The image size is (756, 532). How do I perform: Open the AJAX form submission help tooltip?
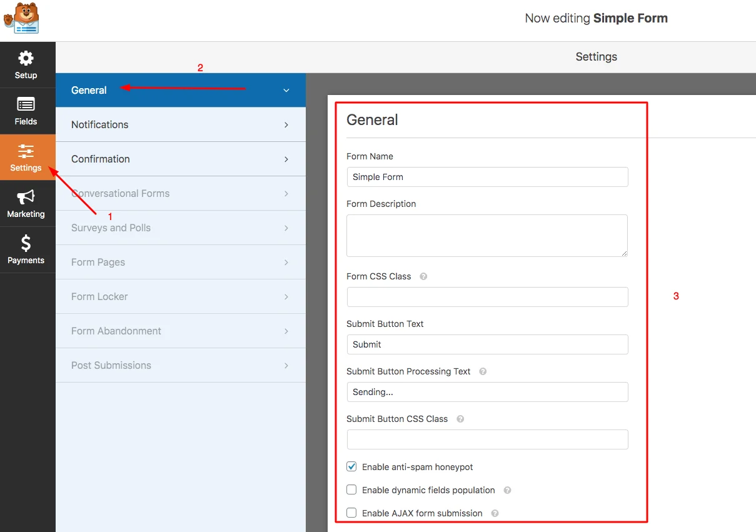(494, 513)
